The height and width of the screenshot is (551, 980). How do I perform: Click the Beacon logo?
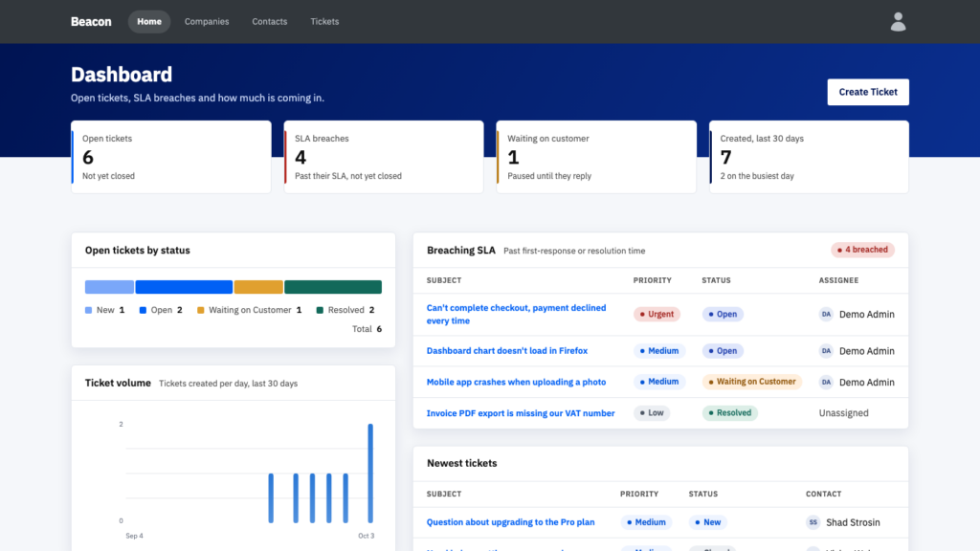[x=91, y=22]
